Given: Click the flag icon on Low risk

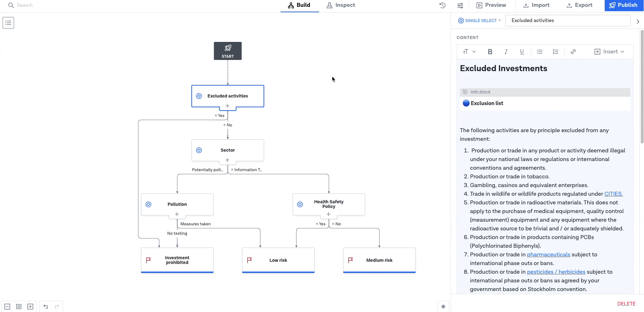Looking at the screenshot, I should 249,260.
